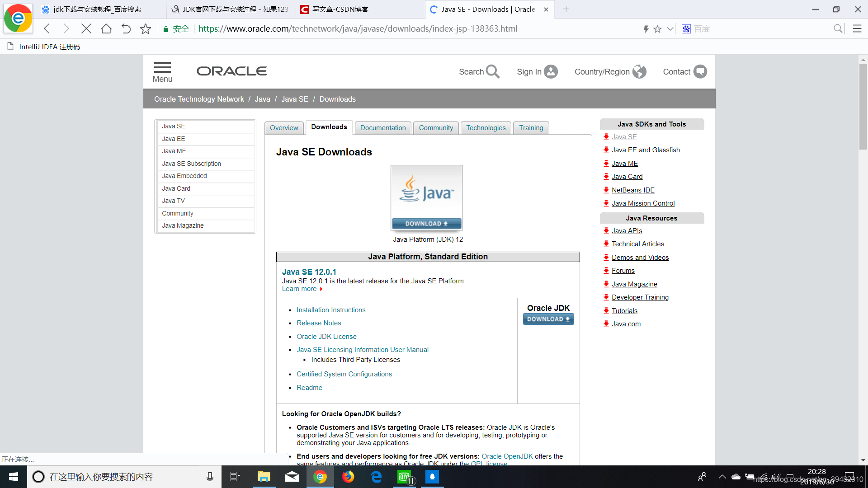Open File Explorer from taskbar
The width and height of the screenshot is (868, 488).
264,477
